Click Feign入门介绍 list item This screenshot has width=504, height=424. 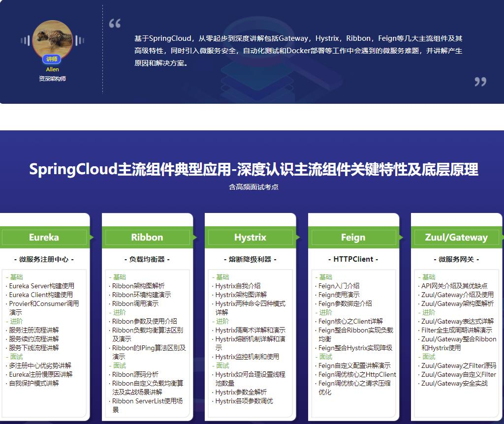339,286
